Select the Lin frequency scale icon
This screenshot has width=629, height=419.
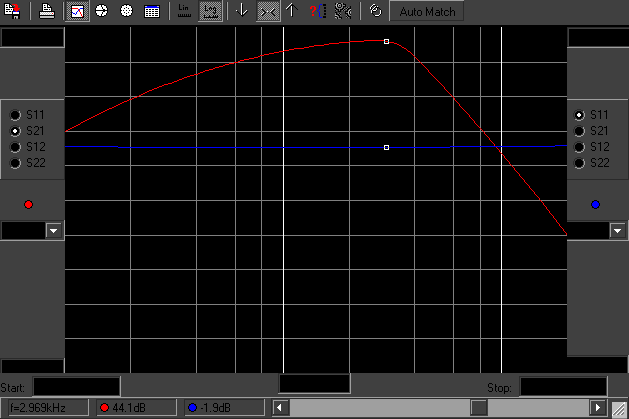point(184,12)
